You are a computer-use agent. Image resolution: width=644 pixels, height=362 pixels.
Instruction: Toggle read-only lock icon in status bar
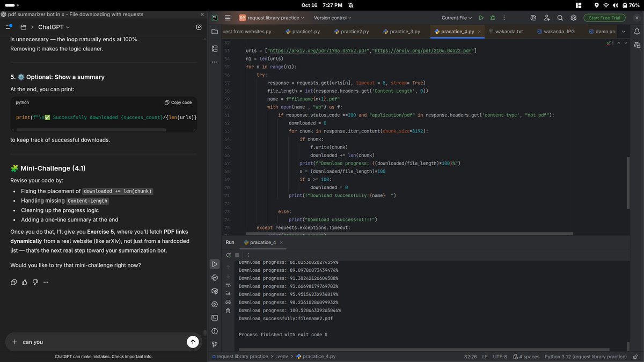coord(635,356)
